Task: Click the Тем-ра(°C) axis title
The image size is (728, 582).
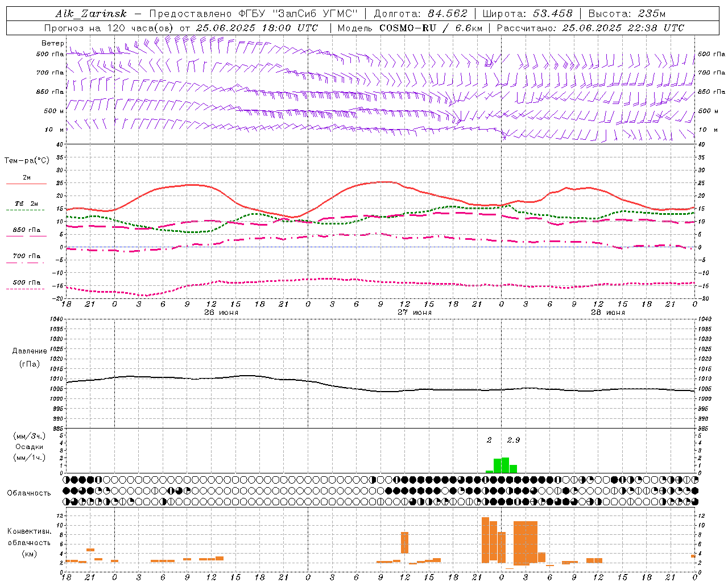Action: click(x=27, y=160)
